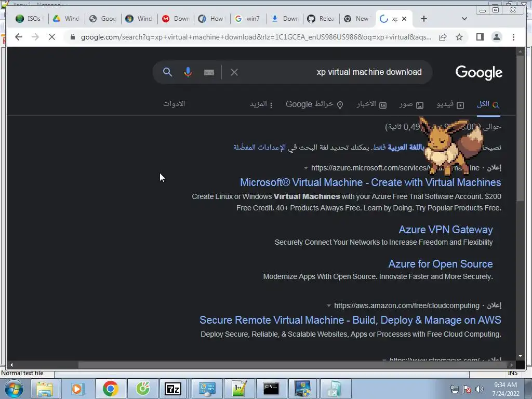Toggle the Chrome side panel icon
Screen dimensions: 532x399
pyautogui.click(x=480, y=37)
